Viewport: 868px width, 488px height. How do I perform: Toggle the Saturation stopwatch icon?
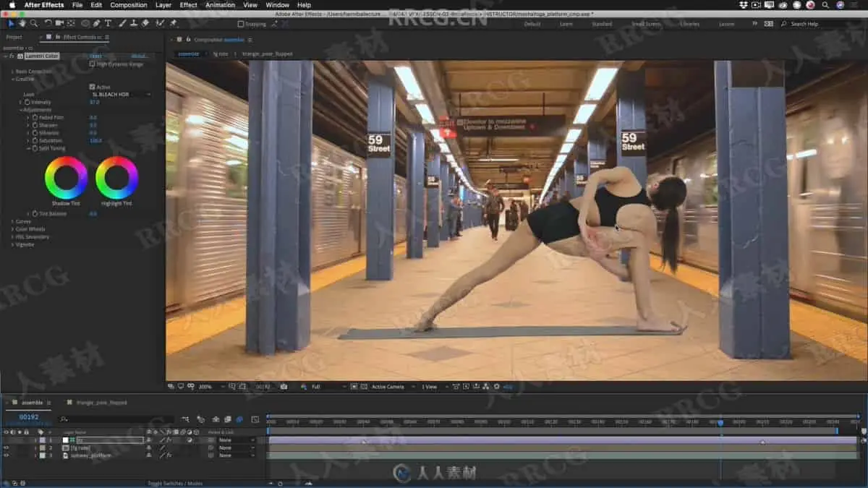pyautogui.click(x=34, y=140)
